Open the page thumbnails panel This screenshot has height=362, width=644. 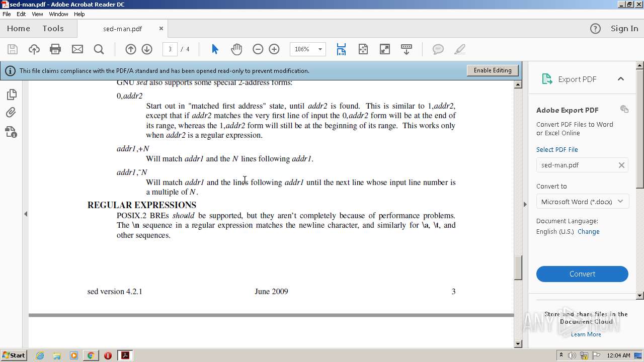click(x=11, y=95)
